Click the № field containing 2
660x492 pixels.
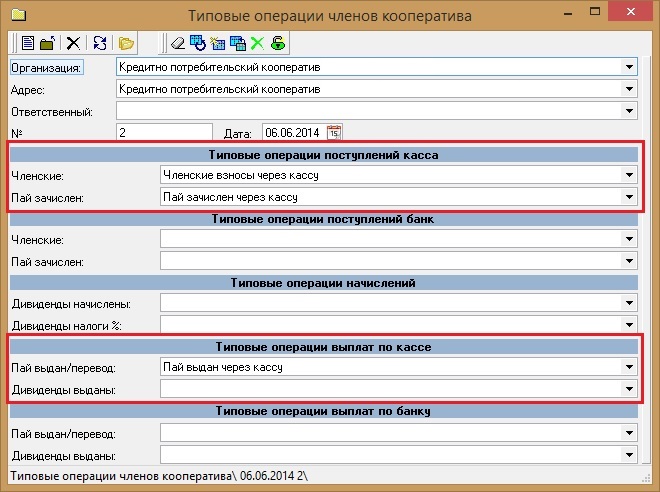(164, 133)
